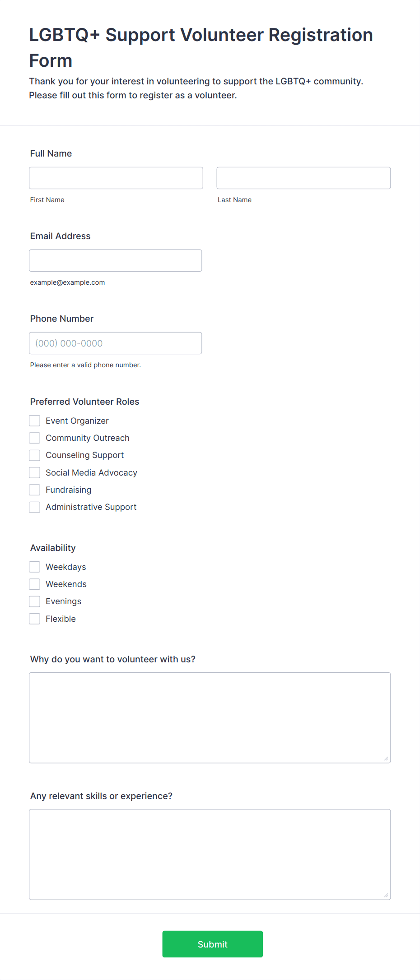
Task: Tick the Community Outreach option
Action: [35, 438]
